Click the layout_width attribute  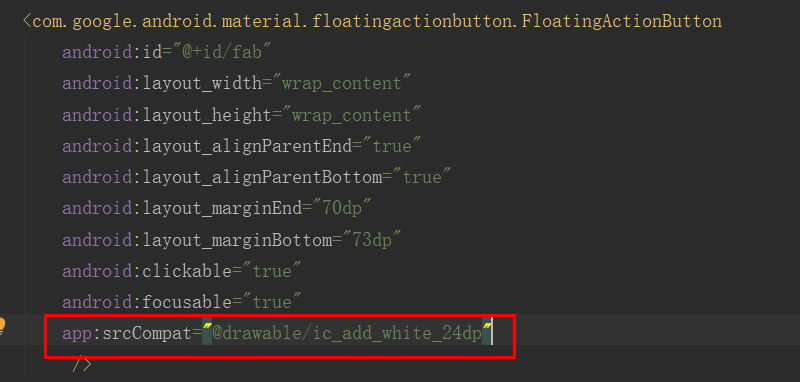[x=202, y=83]
